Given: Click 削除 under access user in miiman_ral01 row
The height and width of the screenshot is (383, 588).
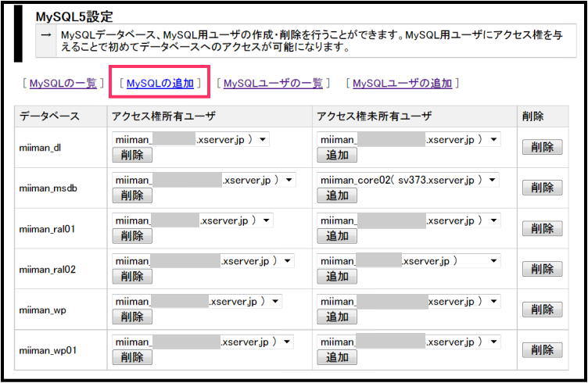Looking at the screenshot, I should [132, 236].
